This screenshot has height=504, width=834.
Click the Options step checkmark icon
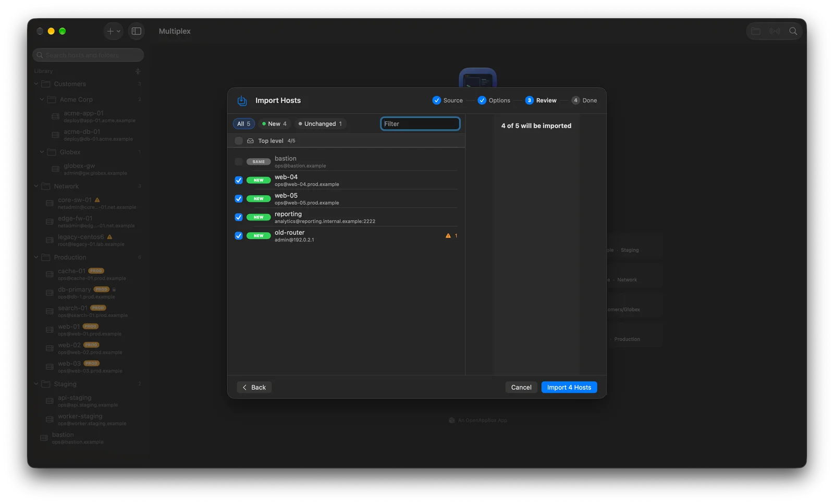click(x=482, y=101)
